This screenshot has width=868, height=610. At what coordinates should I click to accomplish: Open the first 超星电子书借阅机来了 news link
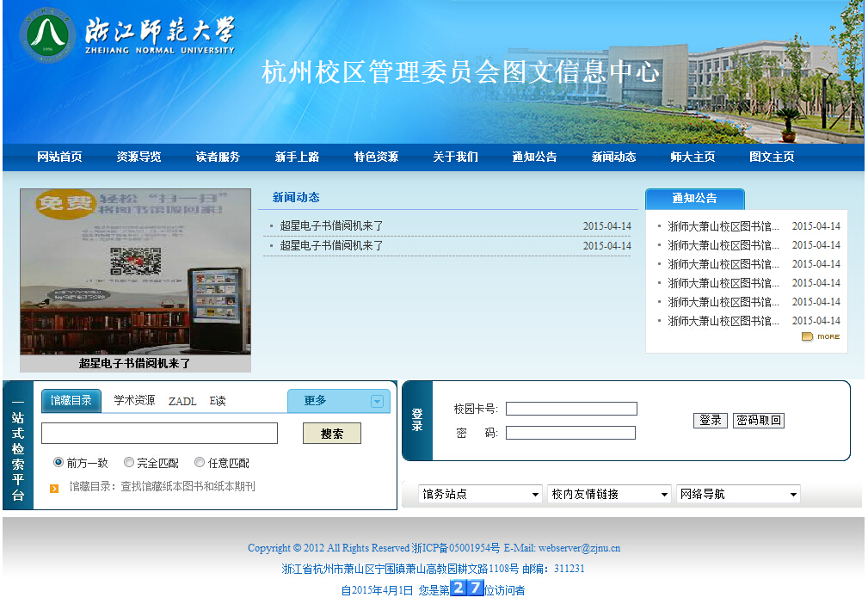(x=331, y=226)
